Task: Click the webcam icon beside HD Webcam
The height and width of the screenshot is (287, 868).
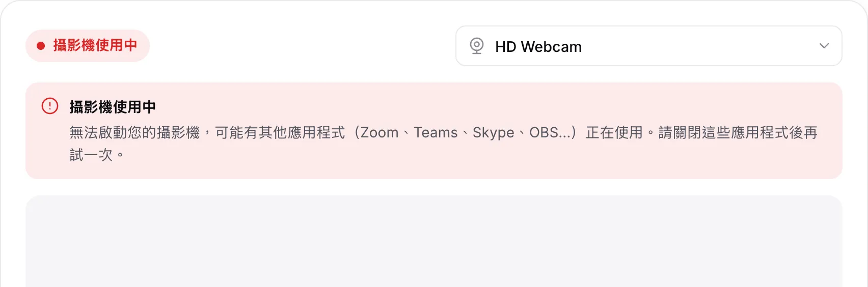Action: tap(476, 46)
